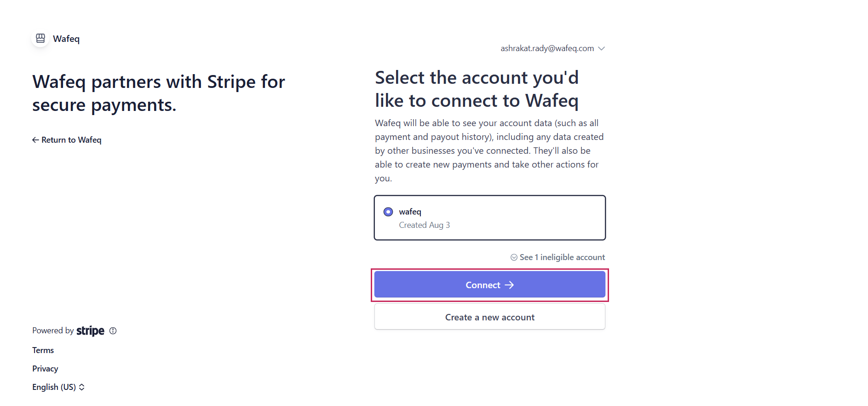The height and width of the screenshot is (406, 868).
Task: Click the Created Aug 3 text in the account card
Action: [x=424, y=225]
